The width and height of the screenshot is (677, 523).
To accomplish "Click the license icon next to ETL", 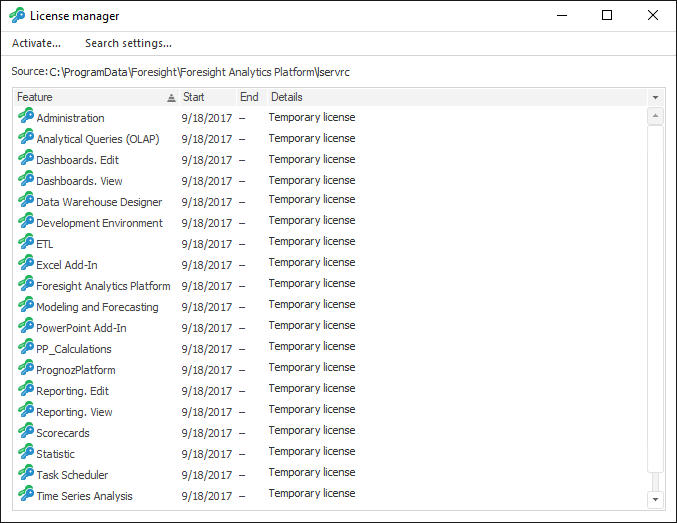I will coord(26,243).
